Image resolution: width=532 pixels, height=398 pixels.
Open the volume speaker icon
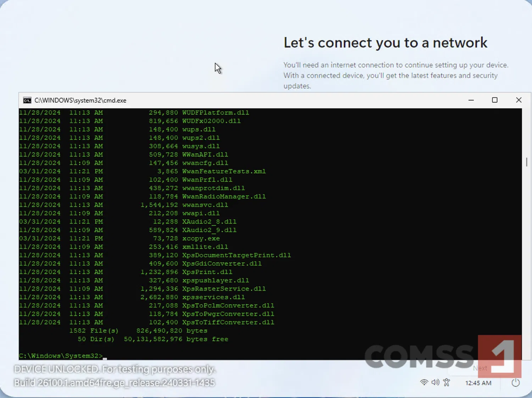tap(435, 382)
